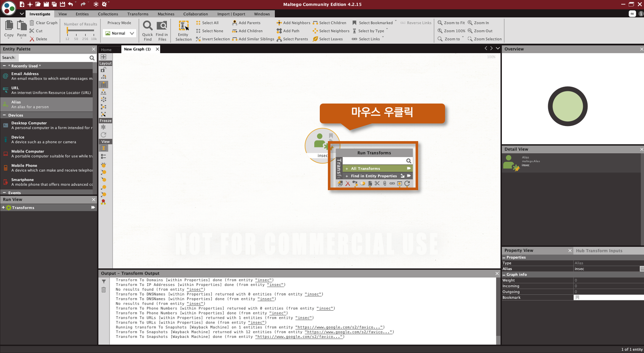Click the refresh layout icon below Freeze
This screenshot has width=644, height=353.
click(104, 134)
